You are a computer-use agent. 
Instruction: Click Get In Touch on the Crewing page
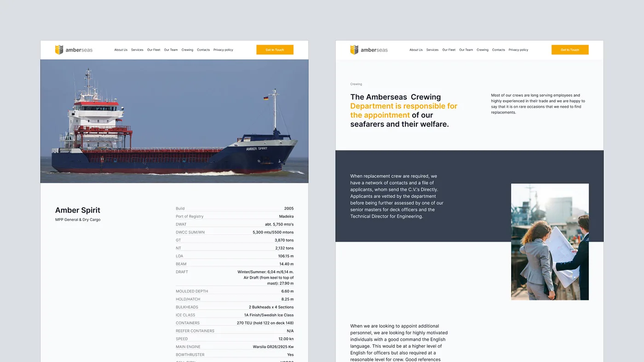570,50
